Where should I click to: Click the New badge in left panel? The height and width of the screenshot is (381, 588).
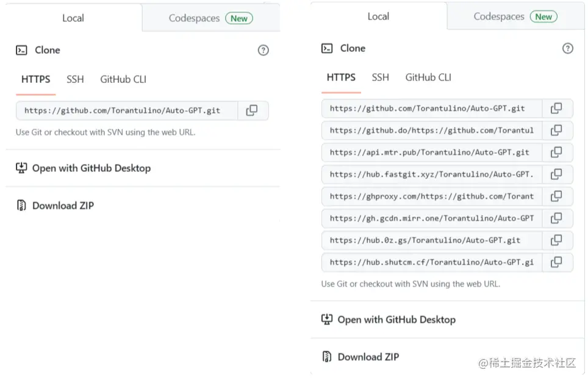[x=239, y=18]
